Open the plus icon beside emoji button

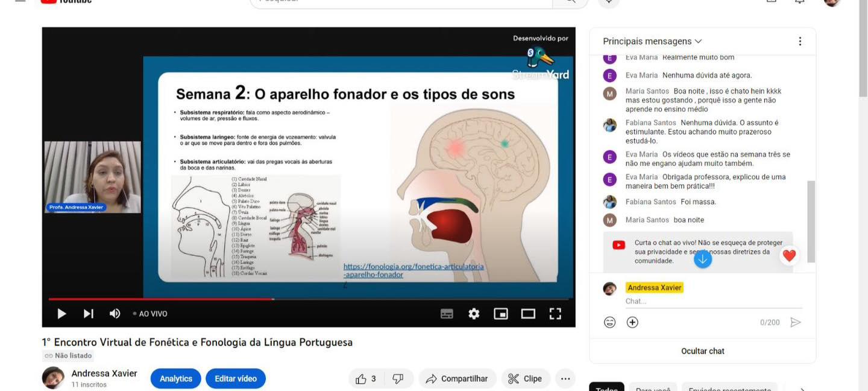(632, 322)
